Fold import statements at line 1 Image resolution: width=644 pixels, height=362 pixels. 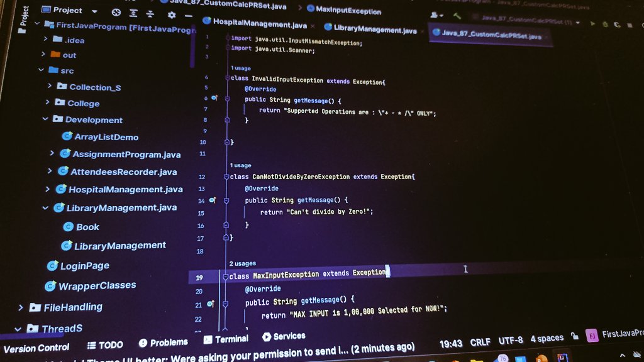click(228, 38)
